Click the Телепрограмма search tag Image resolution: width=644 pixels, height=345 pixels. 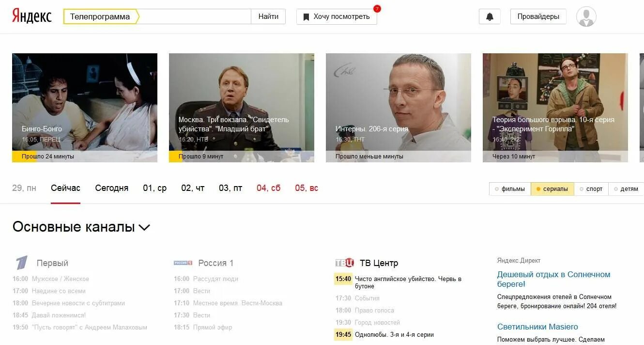100,16
